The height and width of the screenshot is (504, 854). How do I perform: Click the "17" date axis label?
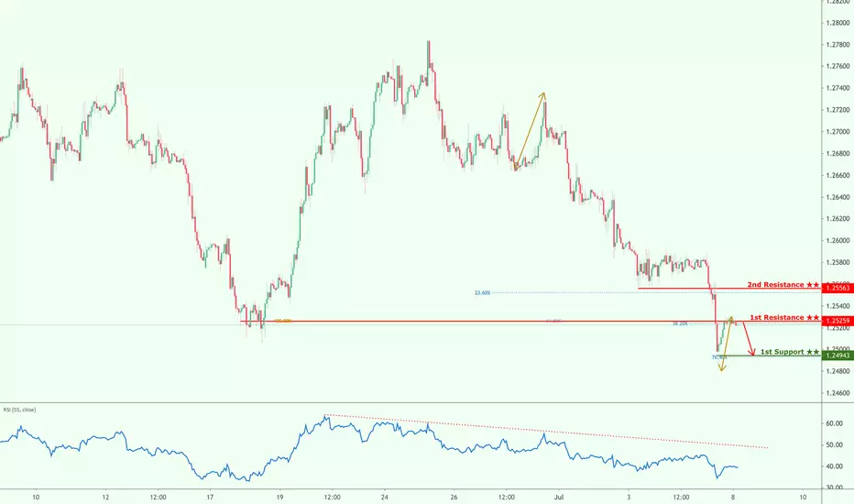tap(210, 498)
